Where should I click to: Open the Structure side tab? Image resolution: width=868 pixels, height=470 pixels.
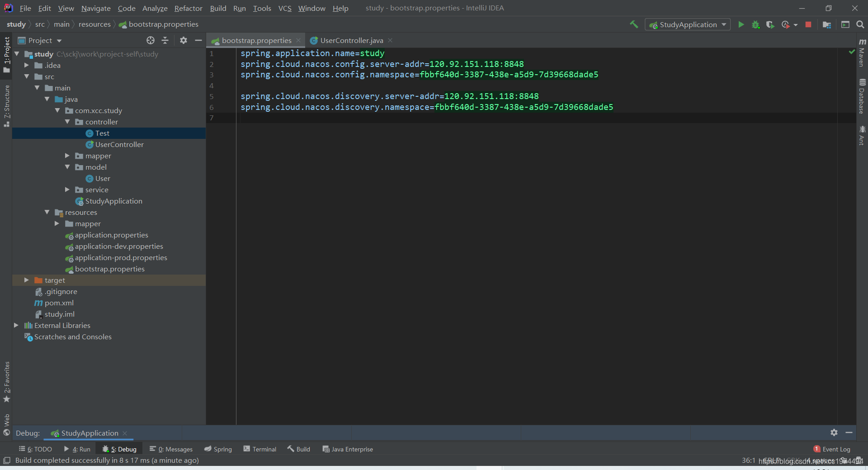pyautogui.click(x=6, y=105)
